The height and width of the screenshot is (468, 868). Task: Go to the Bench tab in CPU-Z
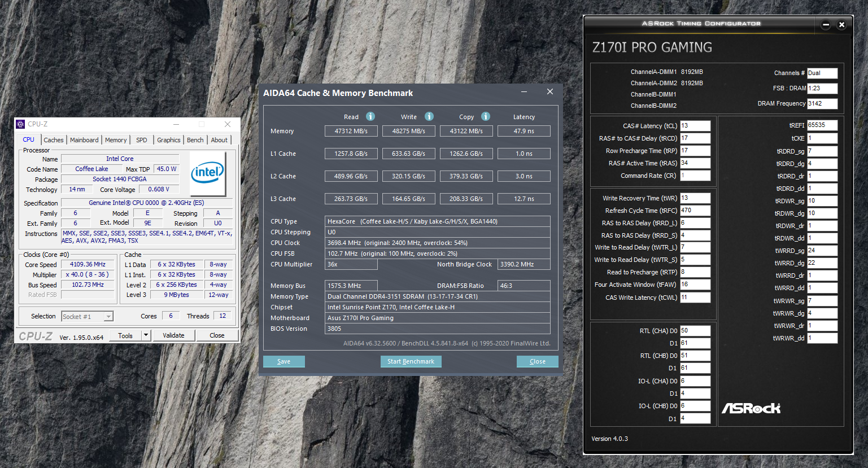[195, 140]
